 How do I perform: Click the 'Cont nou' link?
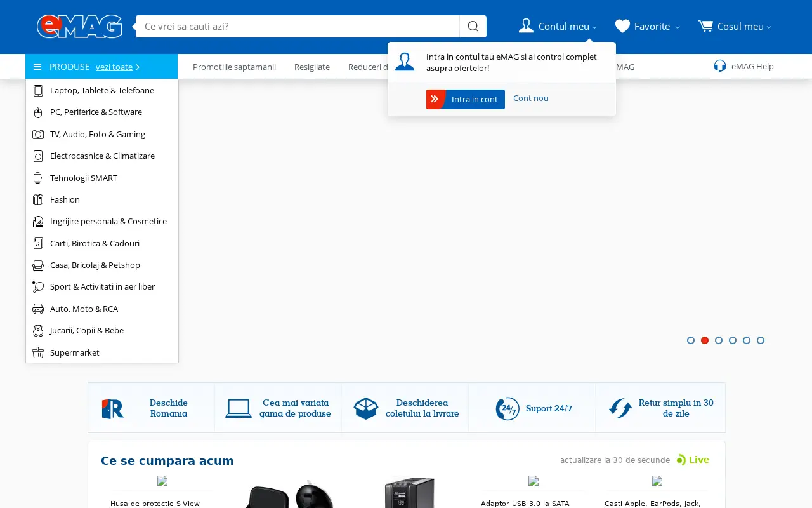531,98
